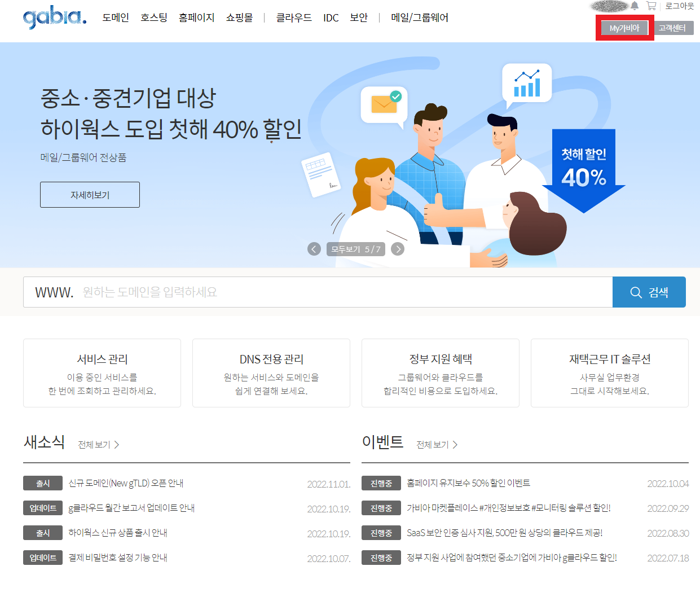Screen dimensions: 700x601
Task: Open the 쇼핑몰 menu
Action: point(239,17)
